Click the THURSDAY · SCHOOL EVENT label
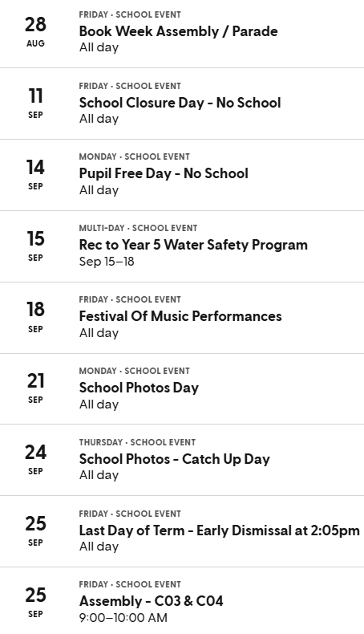This screenshot has width=364, height=634. pos(137,442)
